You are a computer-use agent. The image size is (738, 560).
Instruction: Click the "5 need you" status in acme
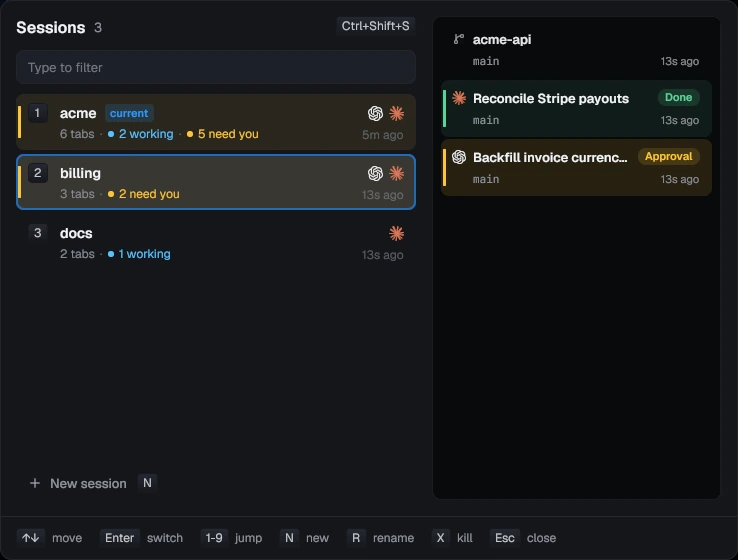click(x=223, y=134)
